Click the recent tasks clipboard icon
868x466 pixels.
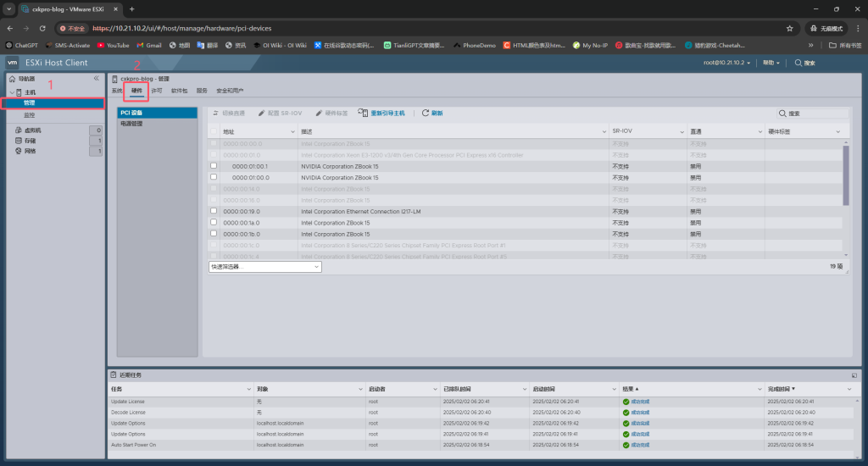(x=114, y=374)
